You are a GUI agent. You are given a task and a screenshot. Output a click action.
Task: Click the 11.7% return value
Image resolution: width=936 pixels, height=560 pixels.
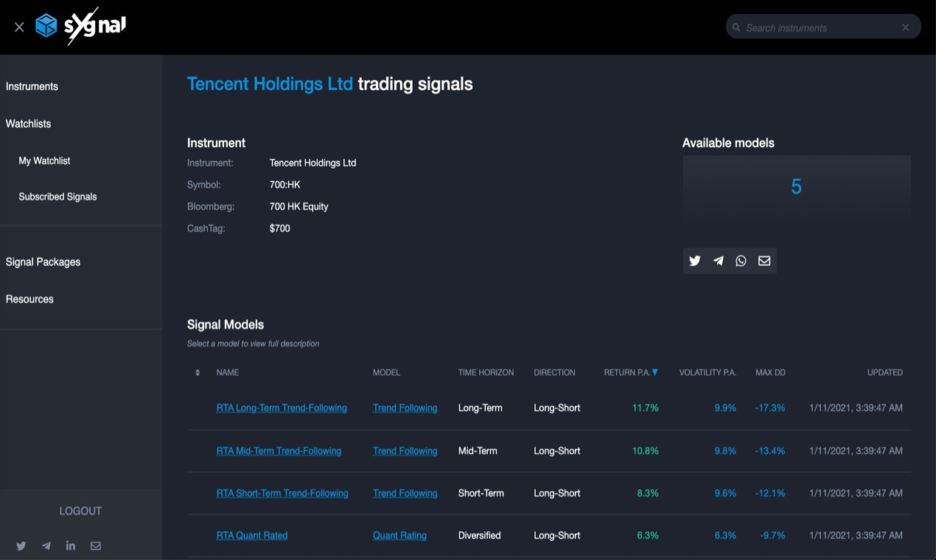[x=646, y=408]
